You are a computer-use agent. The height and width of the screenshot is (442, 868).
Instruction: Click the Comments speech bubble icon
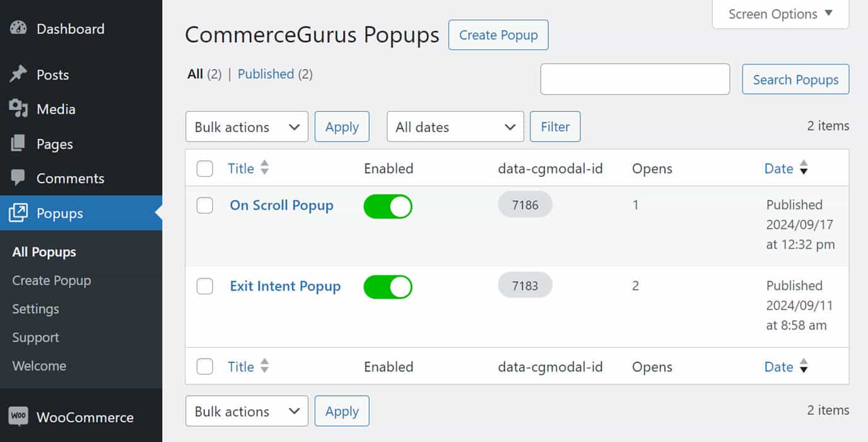[x=18, y=178]
